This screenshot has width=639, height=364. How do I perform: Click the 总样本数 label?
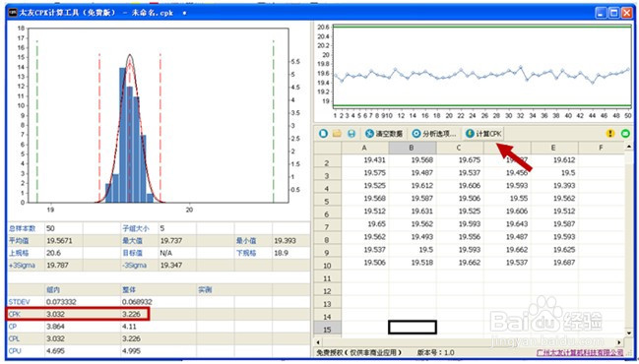click(x=22, y=228)
